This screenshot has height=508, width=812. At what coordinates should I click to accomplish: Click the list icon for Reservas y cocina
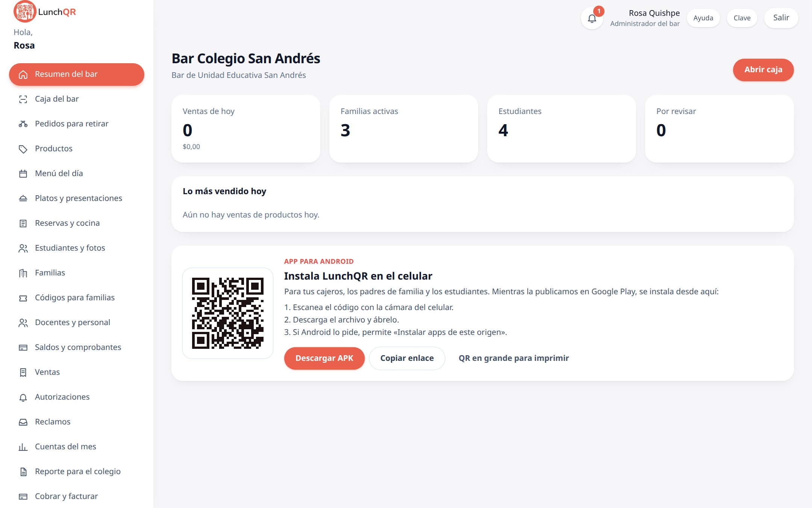pyautogui.click(x=23, y=224)
